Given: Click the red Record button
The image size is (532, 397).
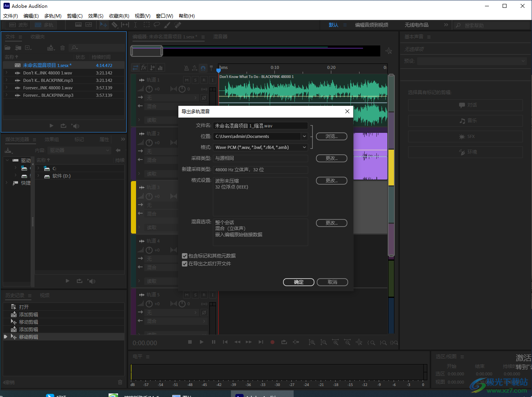Looking at the screenshot, I should click(272, 342).
